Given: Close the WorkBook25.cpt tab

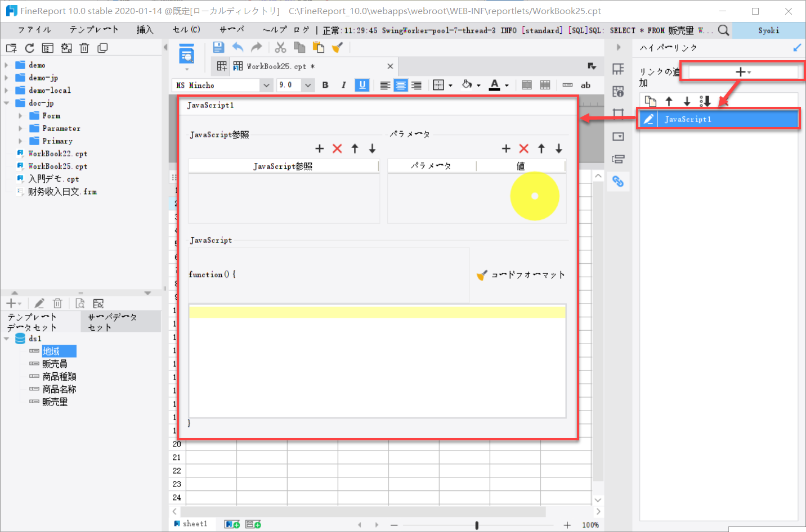Looking at the screenshot, I should coord(390,66).
